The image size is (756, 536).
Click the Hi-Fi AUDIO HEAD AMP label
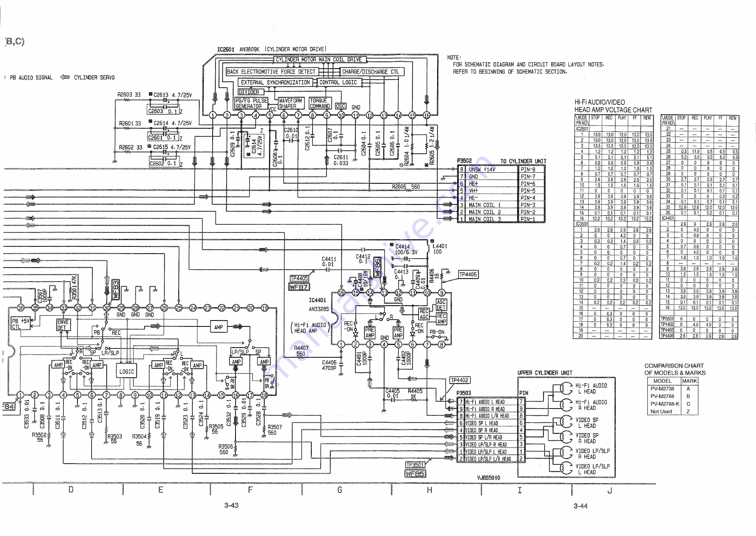pos(310,328)
